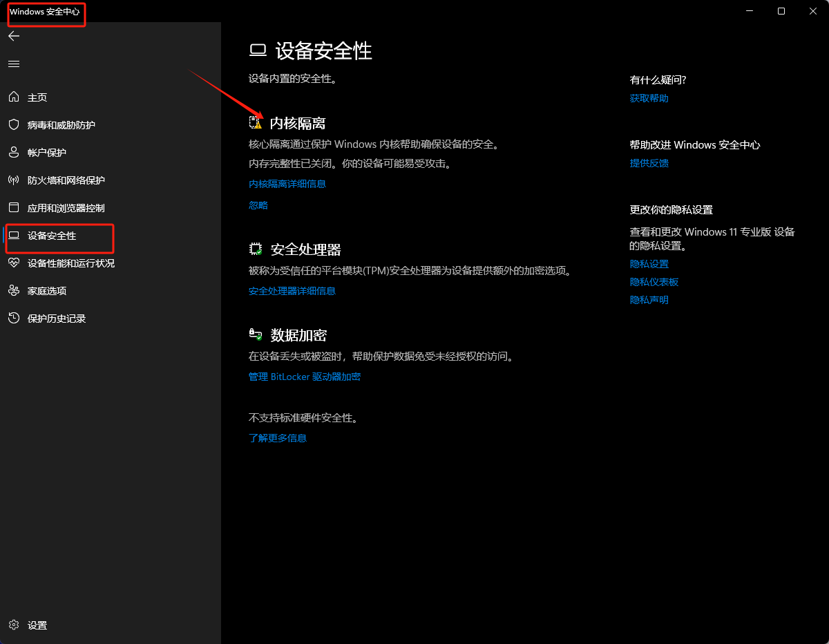
Task: Open 内核隔离详细信息 link
Action: click(287, 184)
